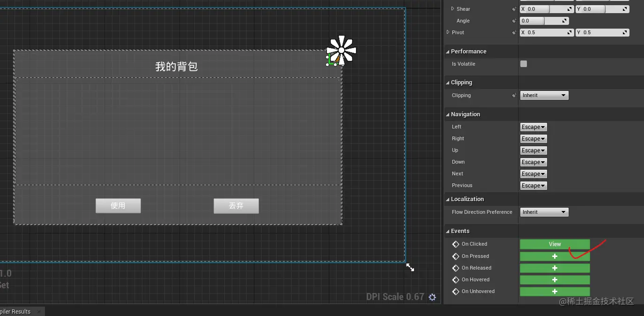Select the 我的背包 title text in canvas

pos(177,67)
